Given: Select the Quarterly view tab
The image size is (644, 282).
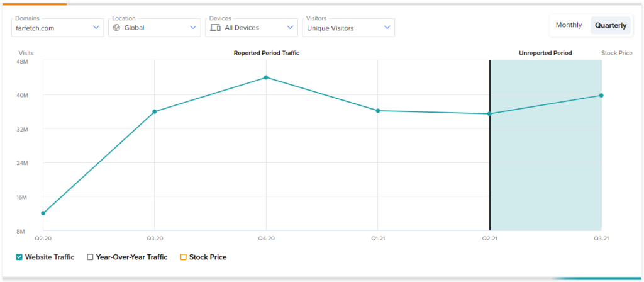Looking at the screenshot, I should point(611,25).
